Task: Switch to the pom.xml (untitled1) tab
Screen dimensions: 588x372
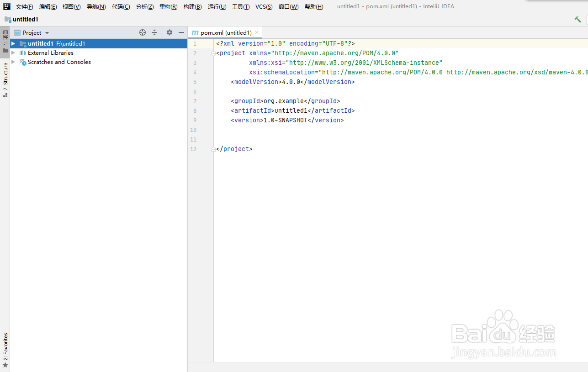Action: pos(226,33)
